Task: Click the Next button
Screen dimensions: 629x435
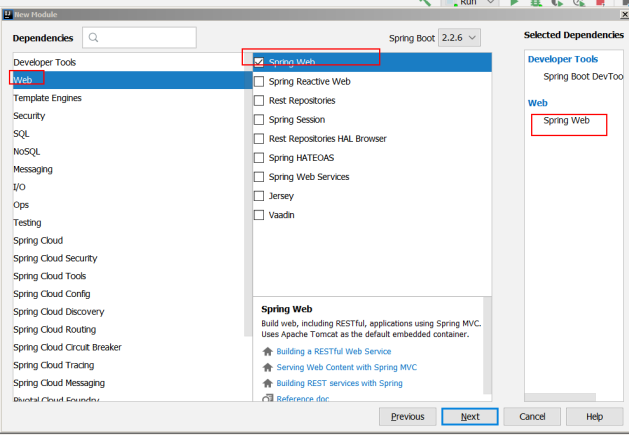Action: pos(470,417)
